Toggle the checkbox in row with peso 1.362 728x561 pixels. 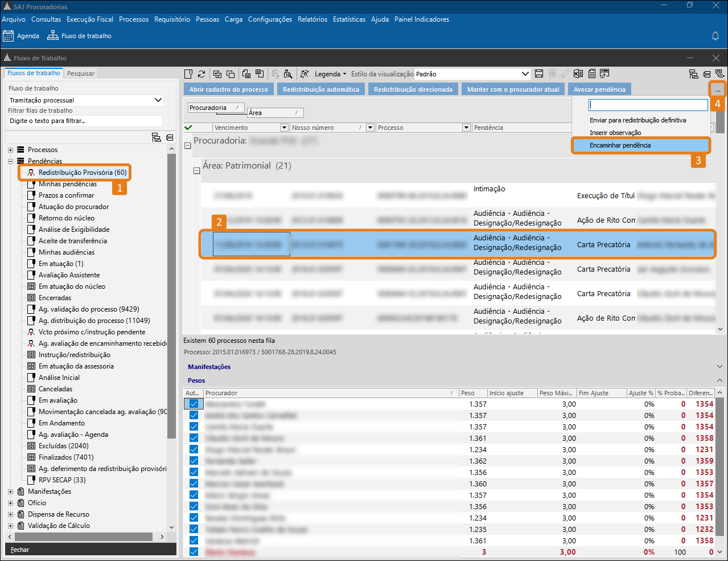(x=194, y=461)
